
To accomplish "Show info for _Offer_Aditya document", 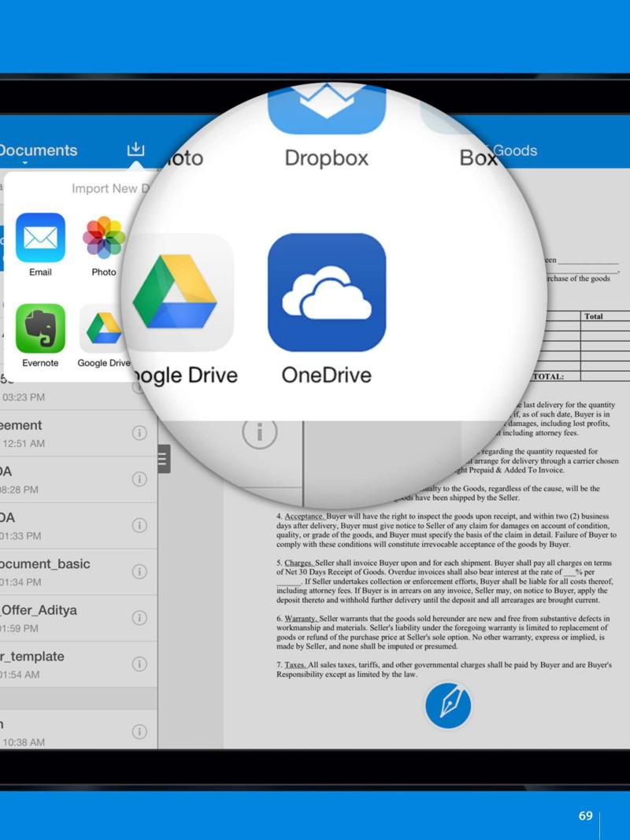I will point(139,618).
